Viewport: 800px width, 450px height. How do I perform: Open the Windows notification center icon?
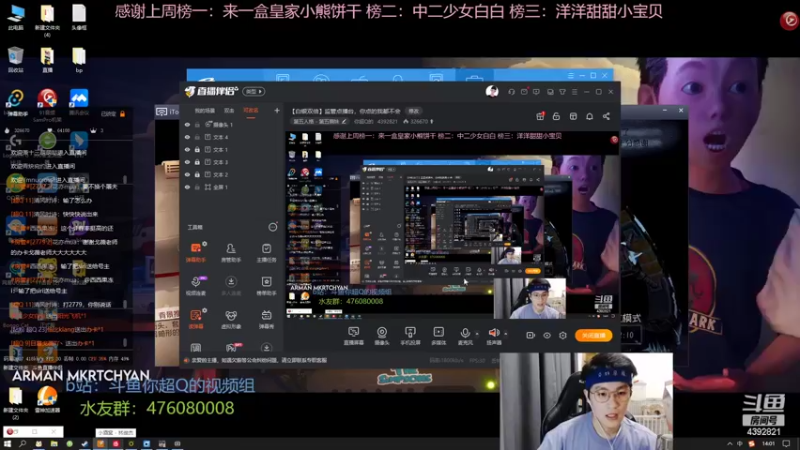(x=787, y=444)
